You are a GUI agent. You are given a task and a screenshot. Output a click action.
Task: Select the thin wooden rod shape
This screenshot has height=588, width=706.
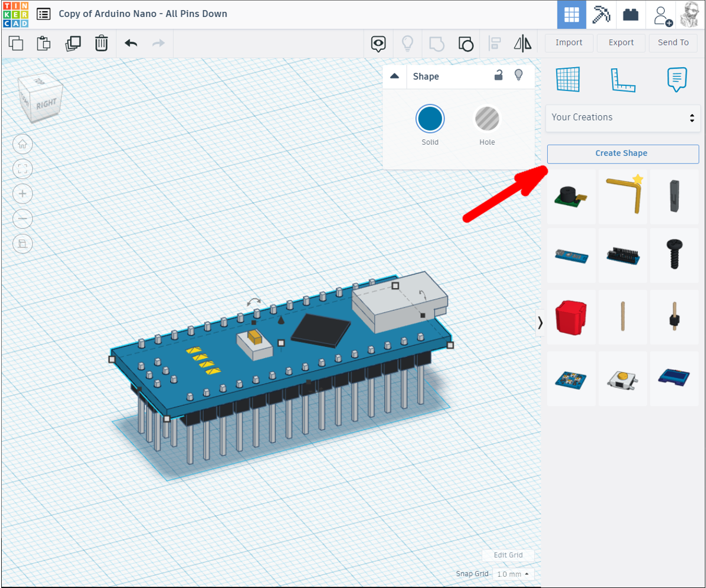(623, 317)
